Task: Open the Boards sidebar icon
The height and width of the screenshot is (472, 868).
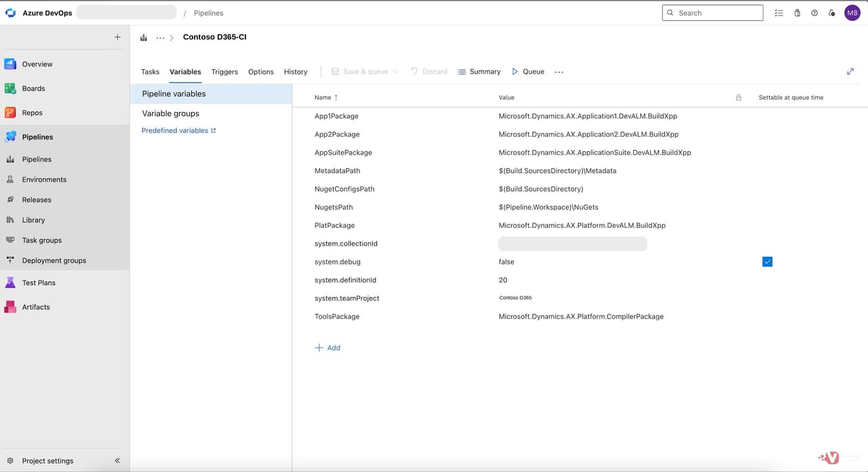Action: pyautogui.click(x=10, y=89)
